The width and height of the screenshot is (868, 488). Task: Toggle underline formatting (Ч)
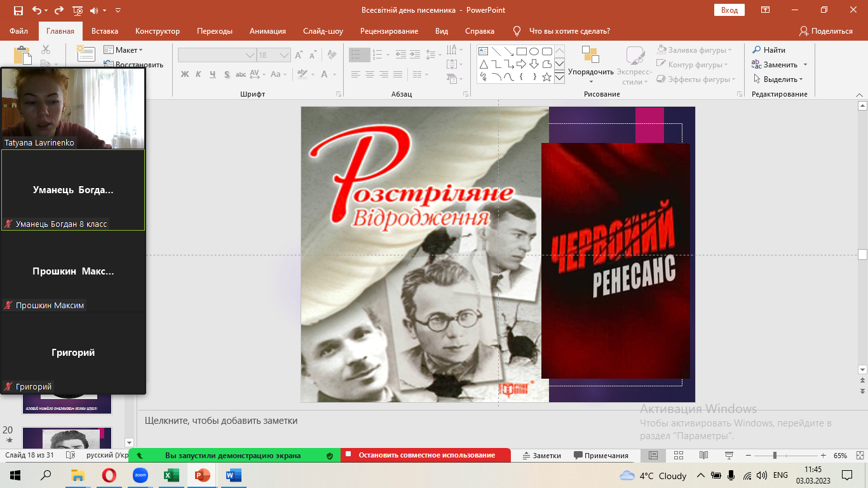212,74
